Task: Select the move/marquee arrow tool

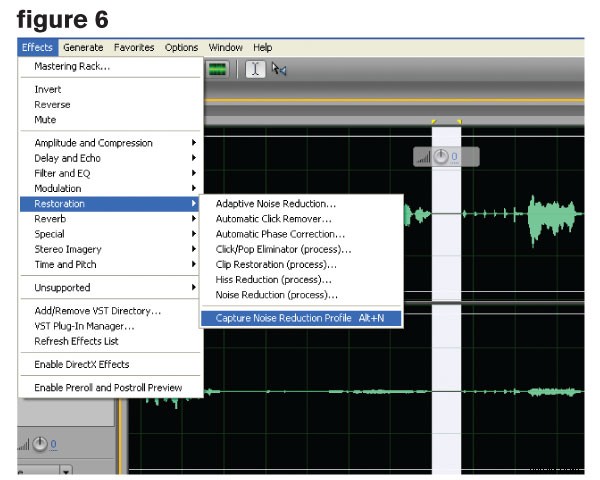Action: point(279,69)
